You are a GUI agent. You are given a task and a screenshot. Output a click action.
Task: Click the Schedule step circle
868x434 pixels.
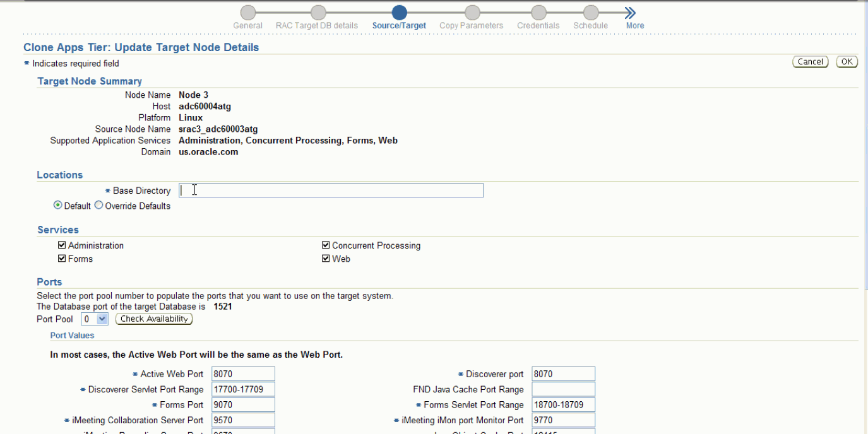coord(591,13)
